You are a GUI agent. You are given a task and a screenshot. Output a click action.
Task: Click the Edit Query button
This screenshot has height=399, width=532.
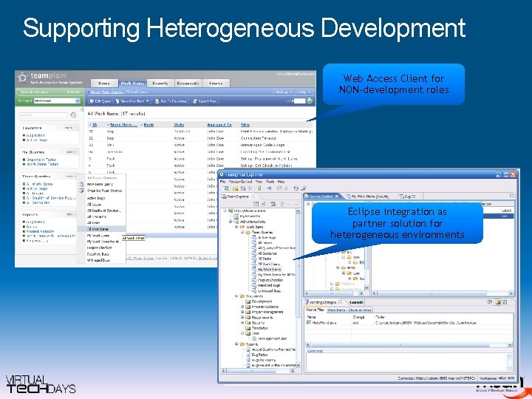tap(100, 101)
